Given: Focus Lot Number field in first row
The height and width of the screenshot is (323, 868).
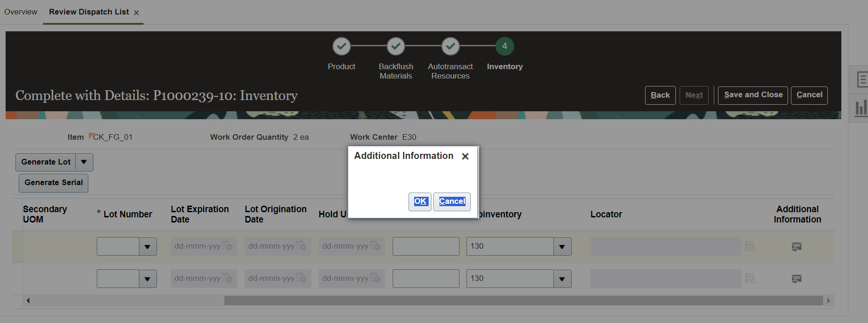Looking at the screenshot, I should coord(118,246).
